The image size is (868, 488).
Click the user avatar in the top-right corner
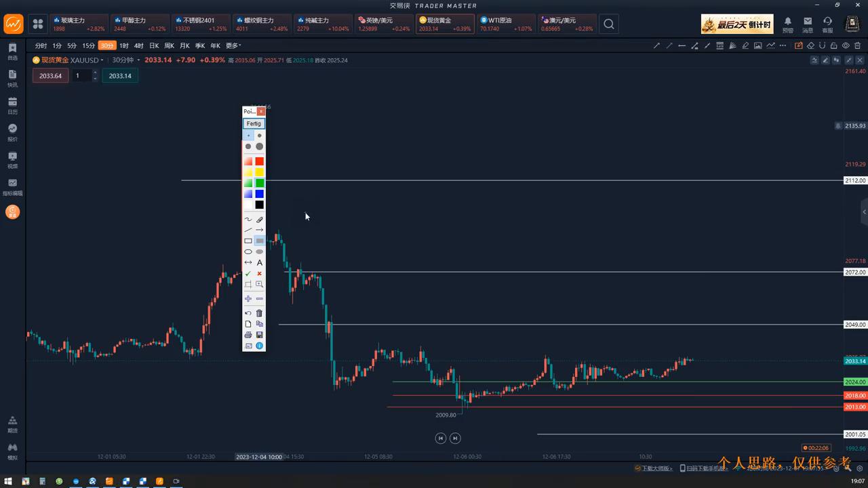tap(852, 24)
